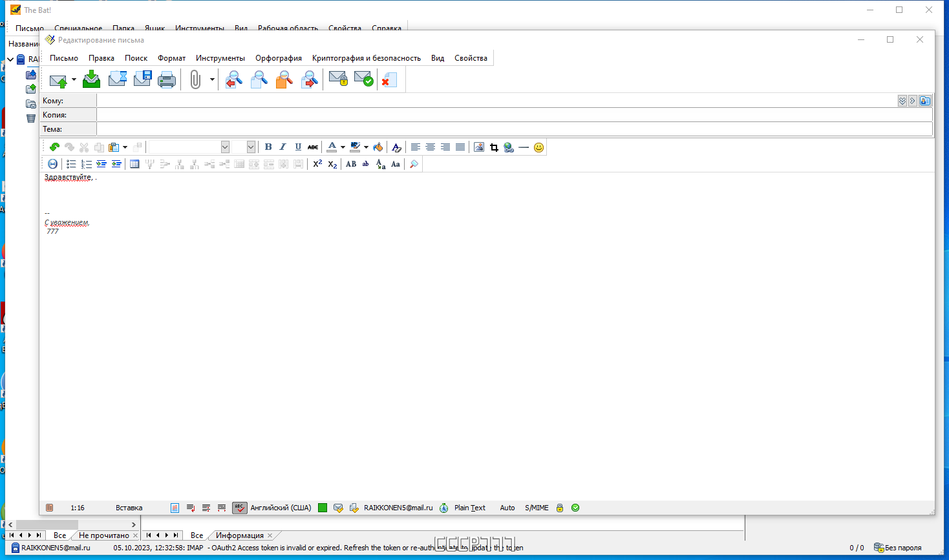
Task: Align text to the left
Action: pos(416,147)
